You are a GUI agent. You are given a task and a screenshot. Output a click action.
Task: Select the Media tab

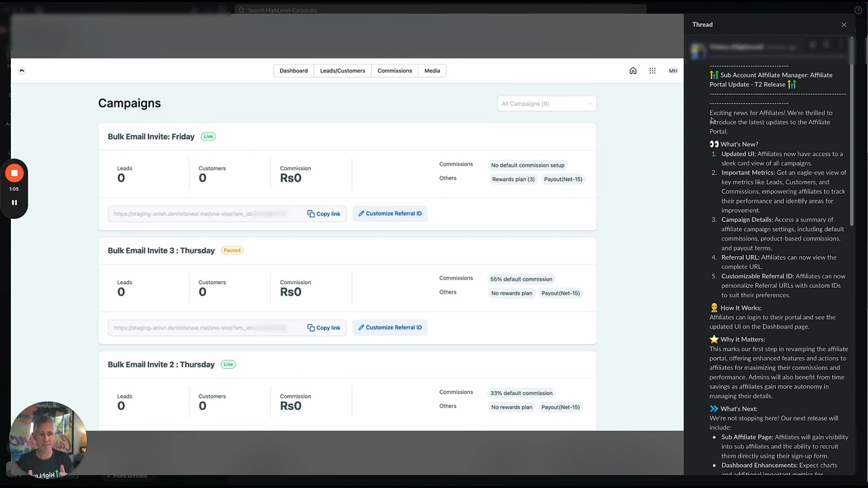(432, 70)
